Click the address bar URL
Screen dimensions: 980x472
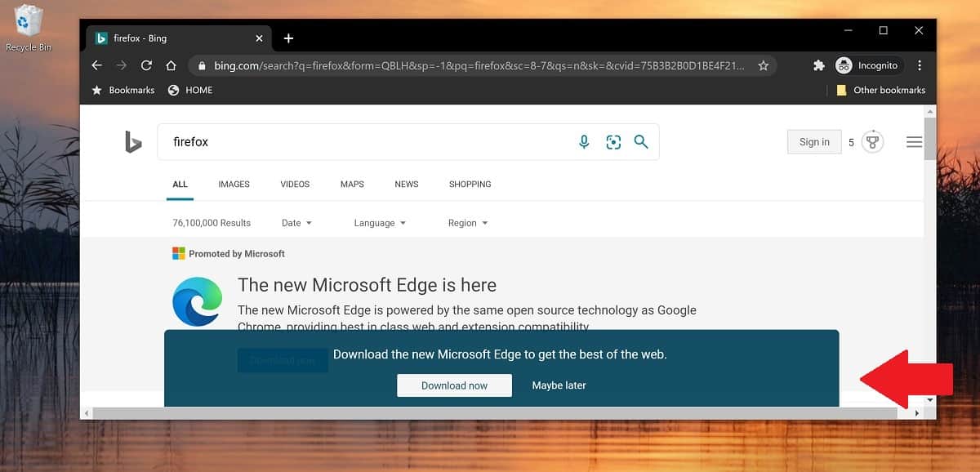(x=479, y=65)
